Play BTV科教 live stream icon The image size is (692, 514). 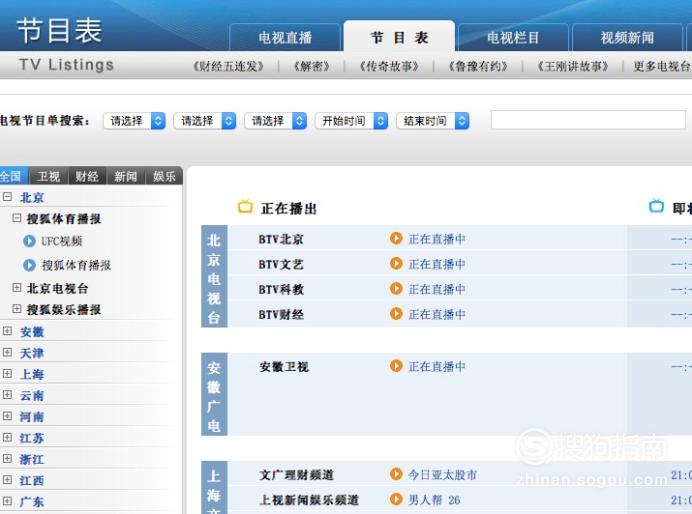[396, 289]
